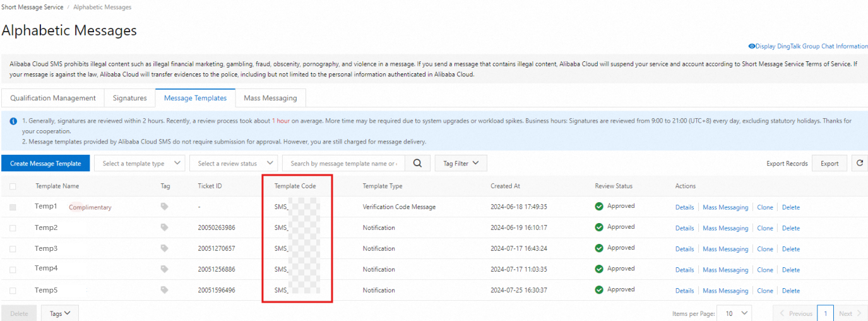Viewport: 868px width, 321px height.
Task: Click the tag icon in Temp5 row
Action: click(165, 290)
